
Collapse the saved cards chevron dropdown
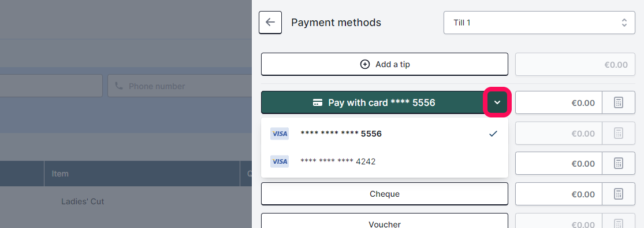497,102
